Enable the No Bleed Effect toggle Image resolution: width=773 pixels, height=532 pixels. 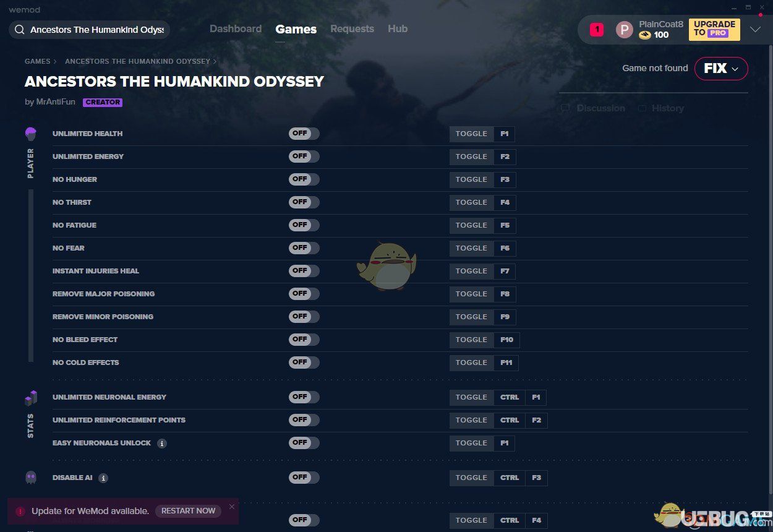click(x=304, y=340)
